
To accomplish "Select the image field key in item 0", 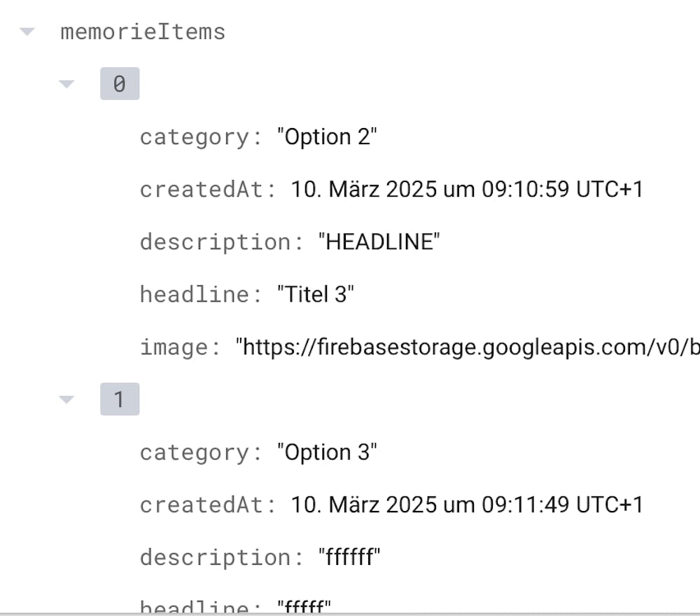I will [179, 348].
